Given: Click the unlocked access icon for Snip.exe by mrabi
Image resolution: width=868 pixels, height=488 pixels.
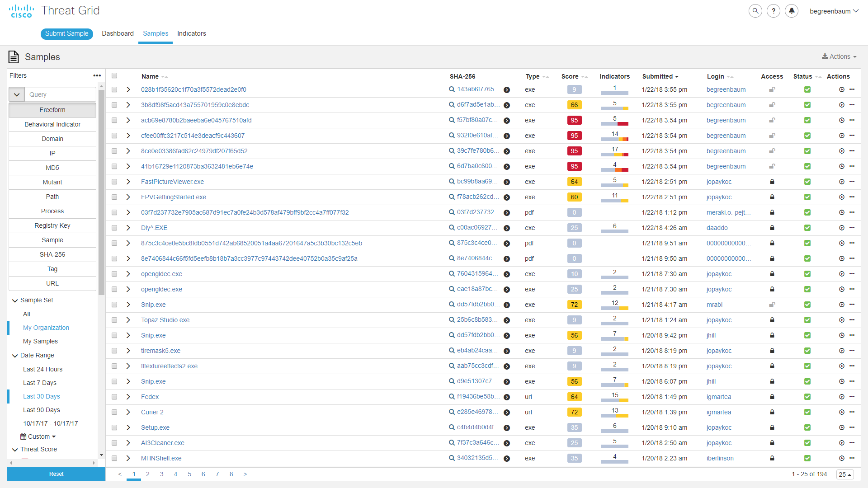Looking at the screenshot, I should click(772, 305).
